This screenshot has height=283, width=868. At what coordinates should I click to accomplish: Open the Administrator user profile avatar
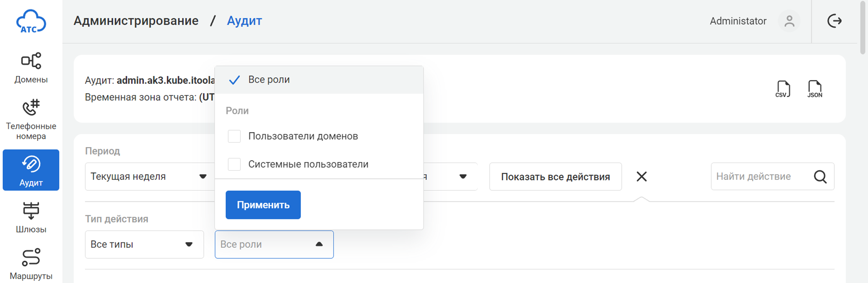tap(789, 21)
